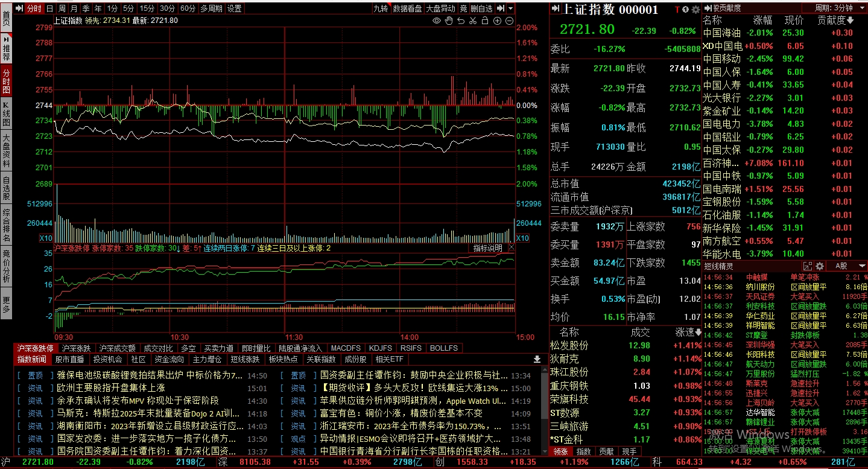Open news 欧洲主要股指开盘集体上涨

click(x=111, y=388)
